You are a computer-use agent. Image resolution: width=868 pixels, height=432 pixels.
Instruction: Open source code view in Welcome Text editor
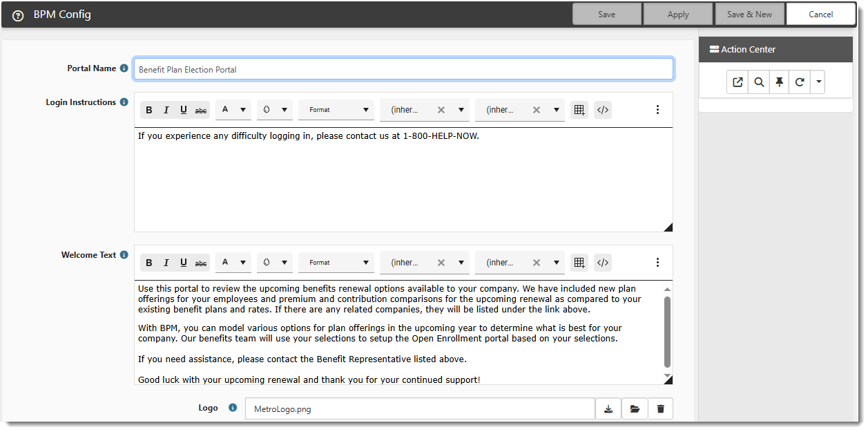(603, 263)
